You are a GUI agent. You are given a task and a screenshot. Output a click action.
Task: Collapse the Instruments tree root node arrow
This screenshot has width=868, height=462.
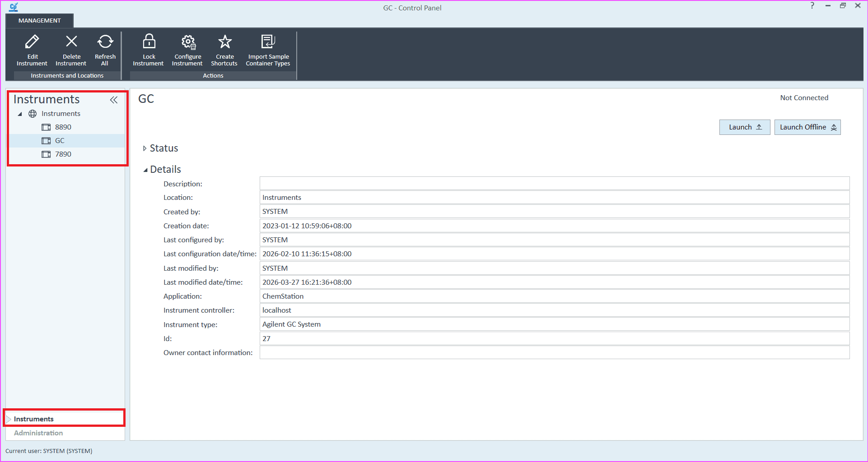(20, 114)
